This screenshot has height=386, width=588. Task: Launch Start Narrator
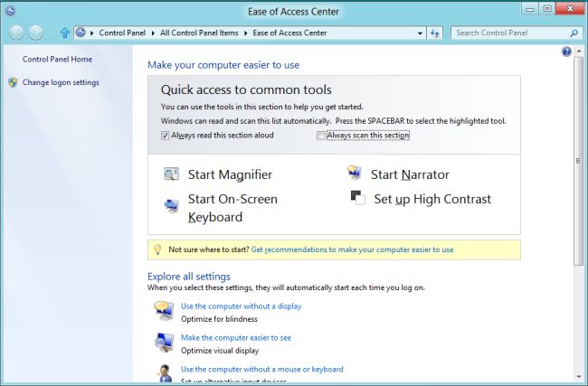pyautogui.click(x=410, y=174)
